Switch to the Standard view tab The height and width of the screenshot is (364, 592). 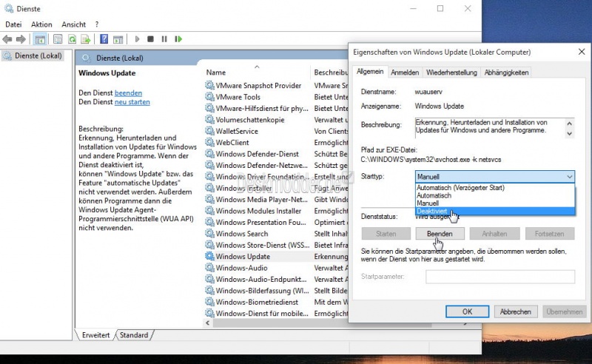(134, 335)
